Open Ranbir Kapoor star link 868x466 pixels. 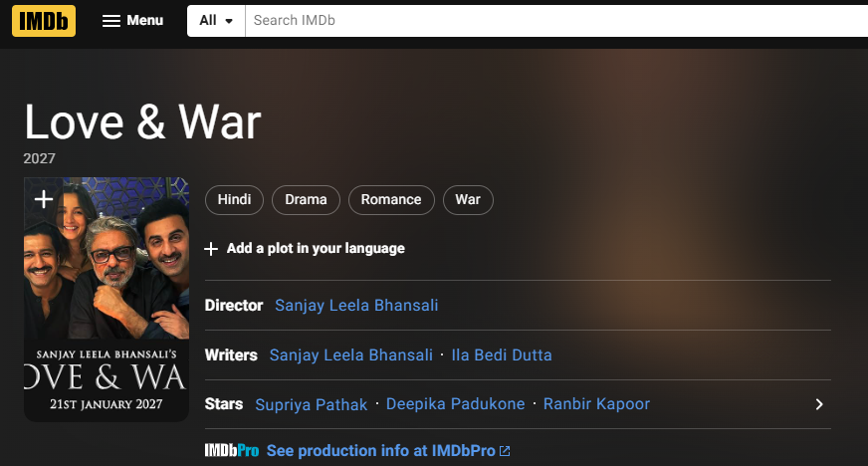click(596, 404)
